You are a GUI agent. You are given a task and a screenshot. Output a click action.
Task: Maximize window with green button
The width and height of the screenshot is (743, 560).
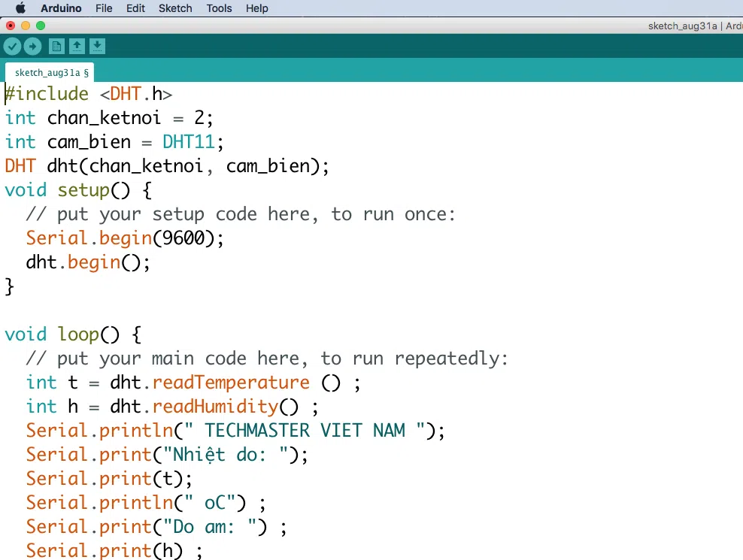point(41,26)
